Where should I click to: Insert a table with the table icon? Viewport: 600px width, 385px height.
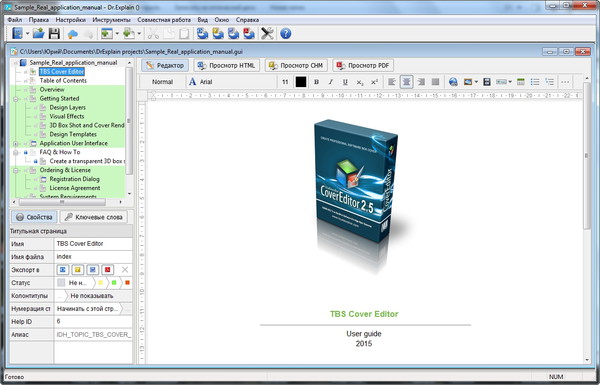[520, 82]
